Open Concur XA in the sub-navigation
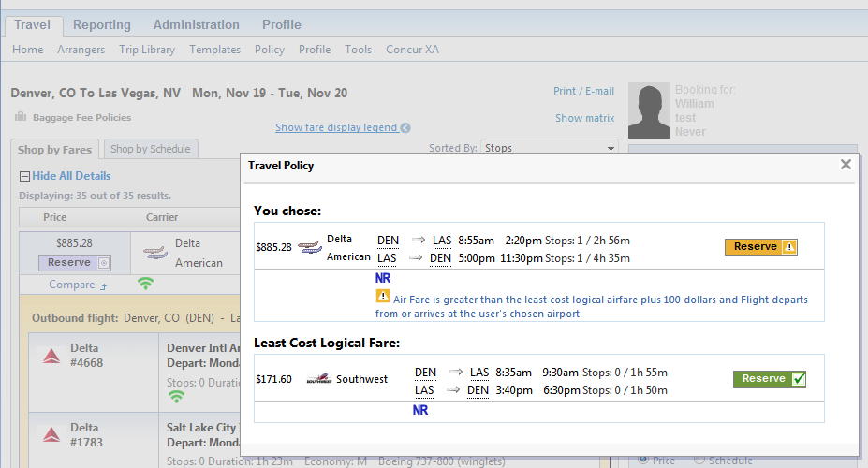This screenshot has width=868, height=468. coord(412,50)
